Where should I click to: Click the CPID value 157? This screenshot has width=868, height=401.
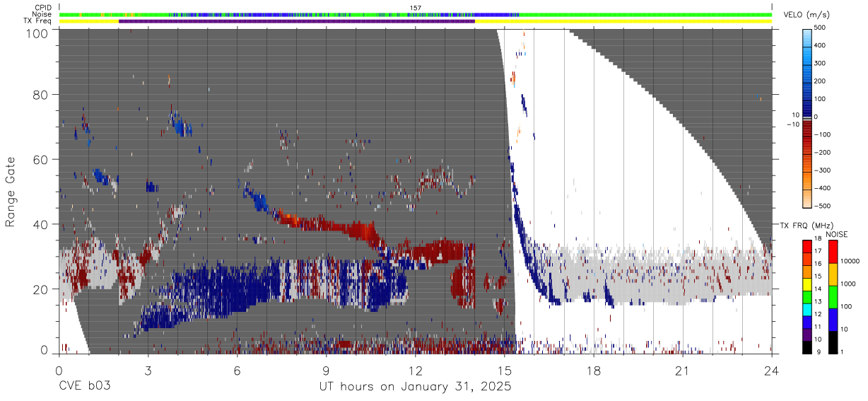416,8
